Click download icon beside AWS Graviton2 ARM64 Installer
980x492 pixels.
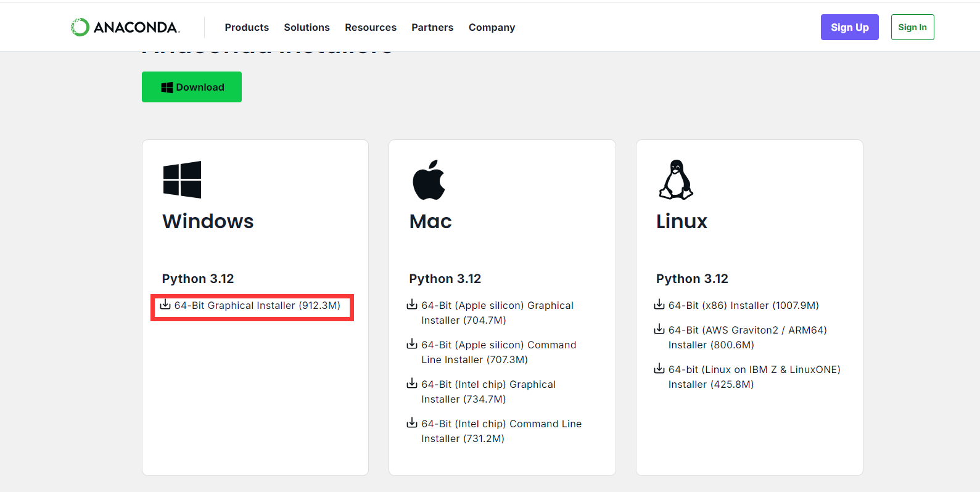[659, 329]
